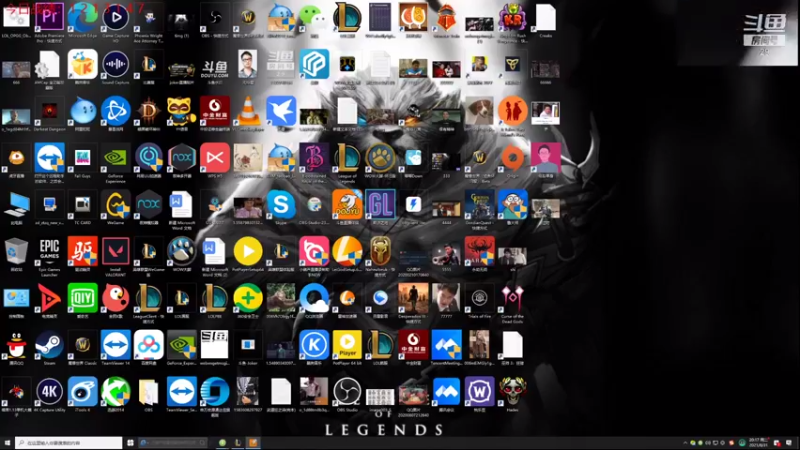This screenshot has height=450, width=800.
Task: Click the taskbar clock and date
Action: [759, 442]
